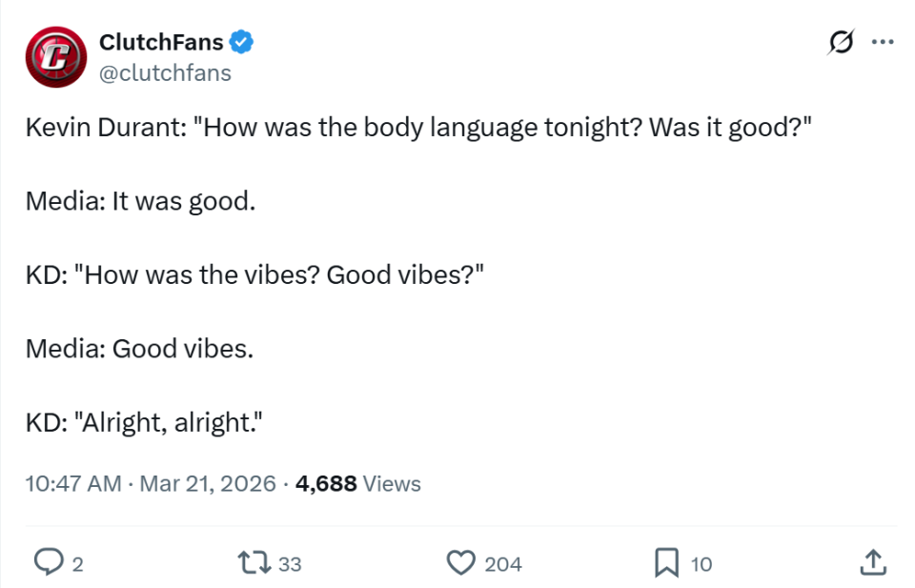
Task: Click the bookmark count of 10
Action: point(701,564)
